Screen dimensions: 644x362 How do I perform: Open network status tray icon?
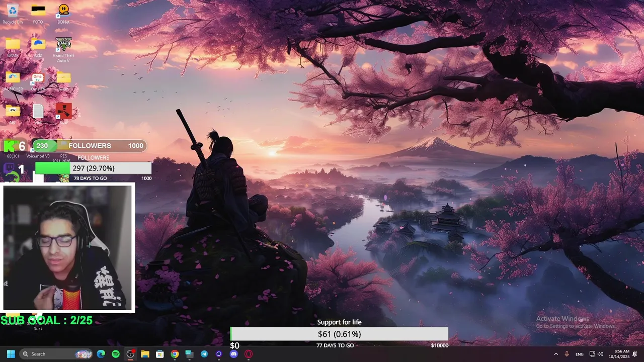[592, 354]
